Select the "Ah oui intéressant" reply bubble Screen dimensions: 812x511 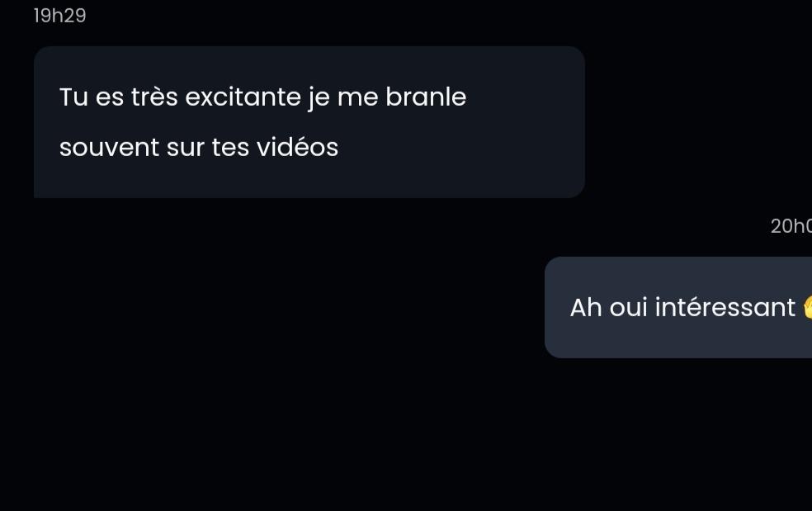677,307
